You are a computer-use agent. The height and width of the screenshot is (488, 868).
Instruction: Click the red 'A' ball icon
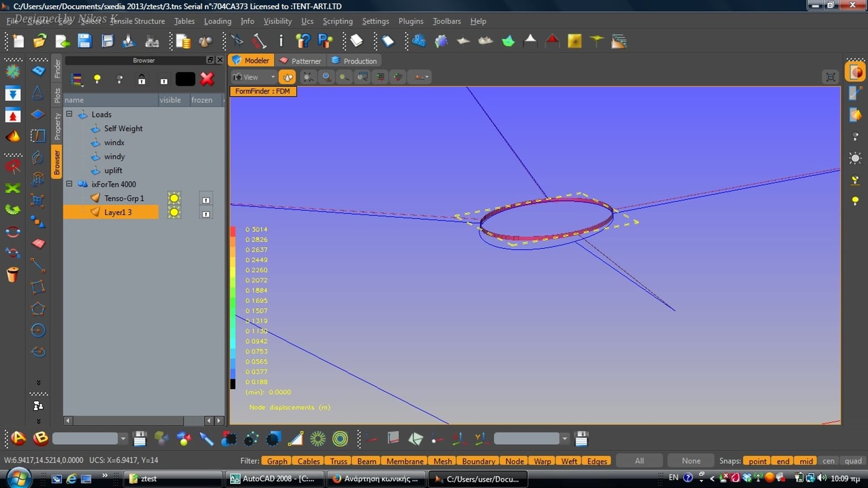click(19, 438)
